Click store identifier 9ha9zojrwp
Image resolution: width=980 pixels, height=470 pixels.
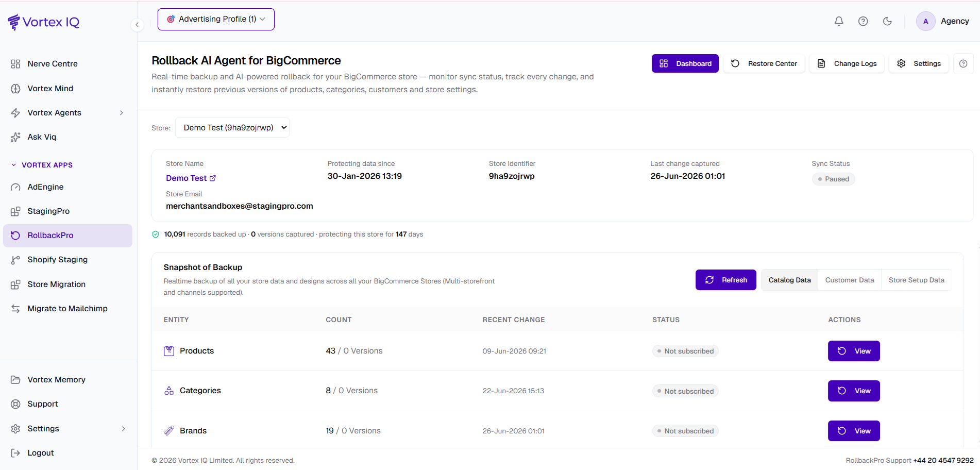tap(512, 176)
